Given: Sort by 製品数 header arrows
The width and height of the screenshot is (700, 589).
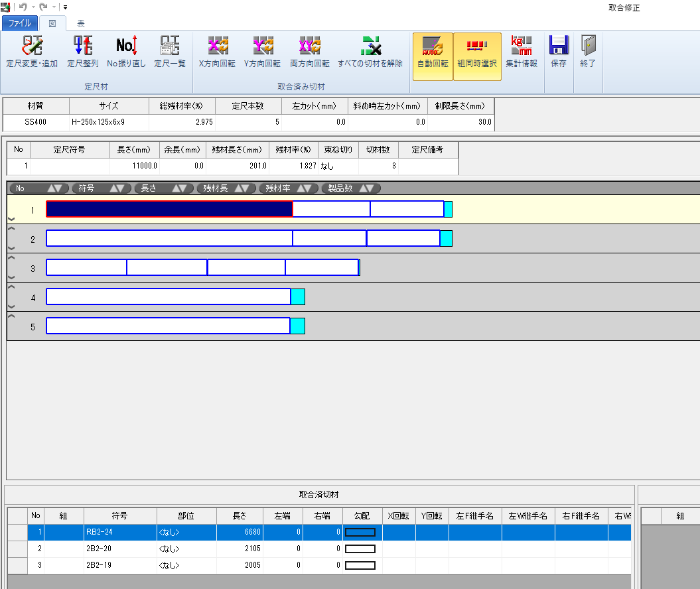Looking at the screenshot, I should point(366,188).
